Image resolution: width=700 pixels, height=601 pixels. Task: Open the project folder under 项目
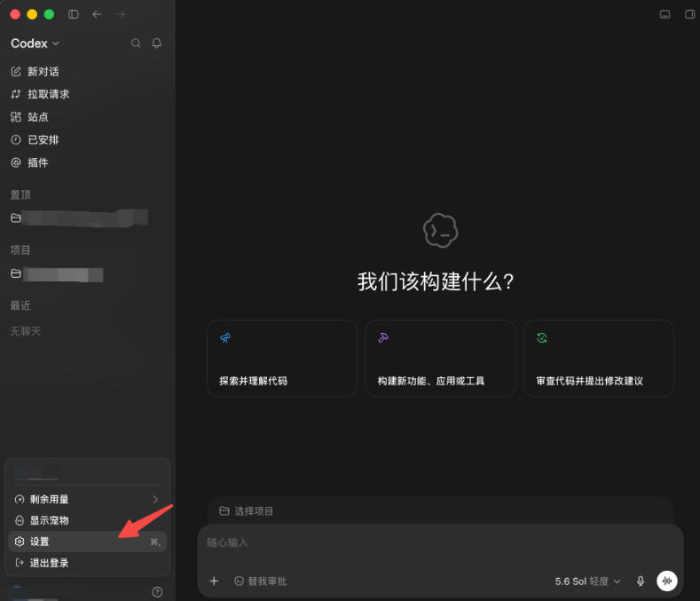(x=57, y=274)
